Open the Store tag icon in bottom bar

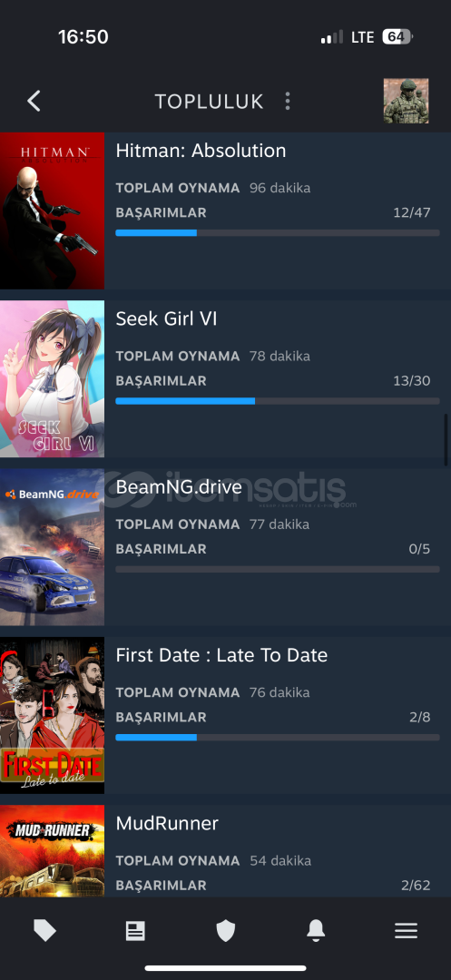tap(45, 931)
